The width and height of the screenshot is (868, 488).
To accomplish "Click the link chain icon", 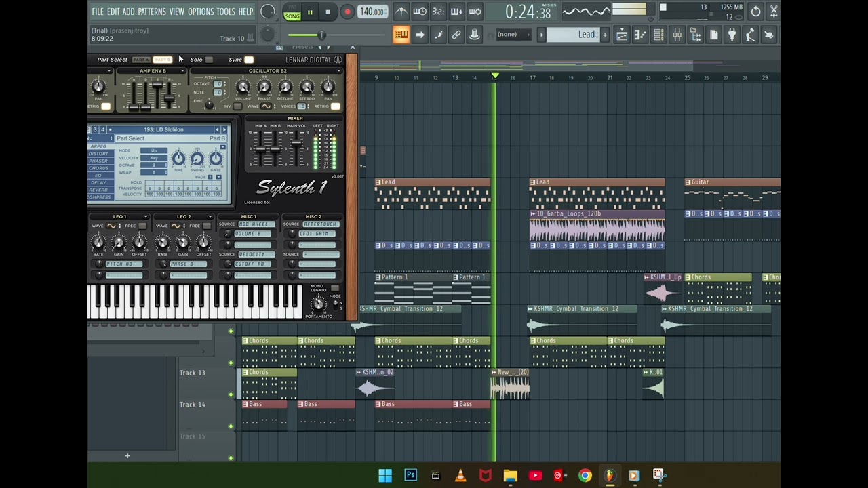I will [456, 35].
